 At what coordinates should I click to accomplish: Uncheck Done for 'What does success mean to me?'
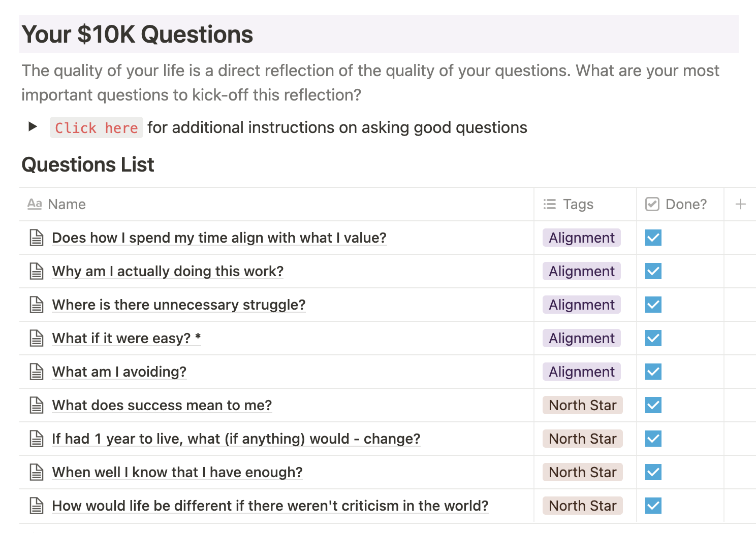coord(653,405)
